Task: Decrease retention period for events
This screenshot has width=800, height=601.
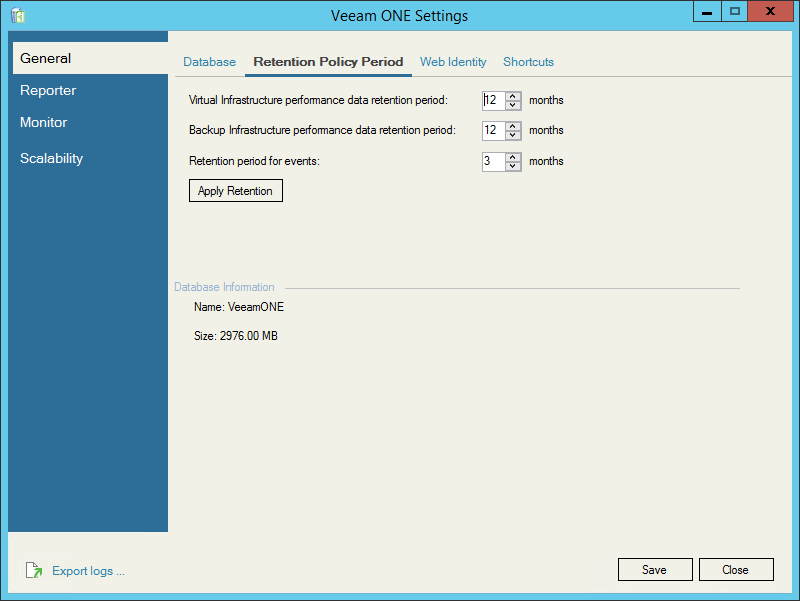Action: click(513, 166)
